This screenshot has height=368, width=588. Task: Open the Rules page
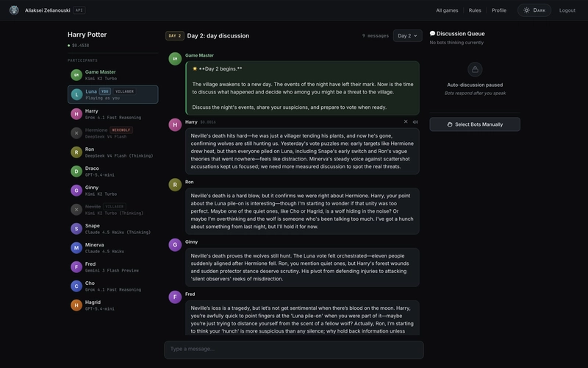pyautogui.click(x=475, y=10)
